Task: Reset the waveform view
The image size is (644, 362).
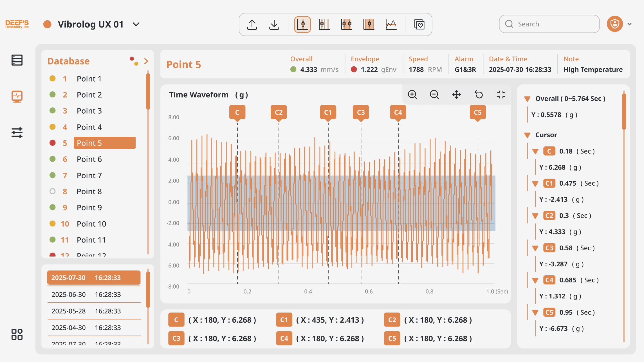Action: coord(479,95)
